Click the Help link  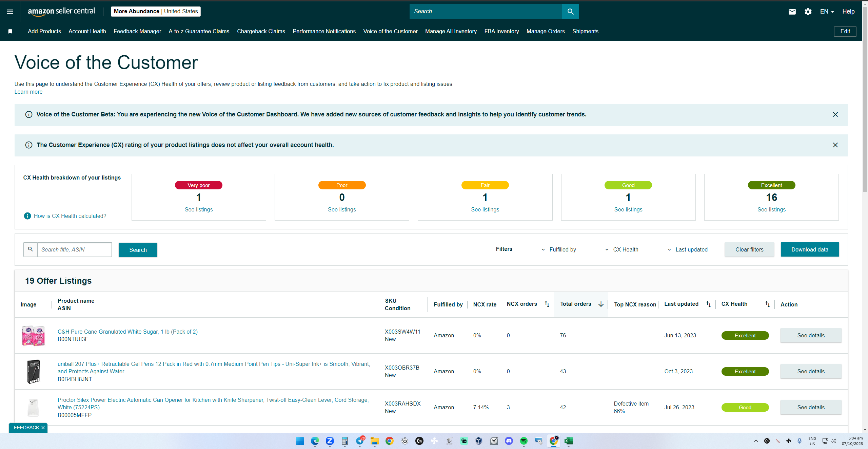coord(848,12)
